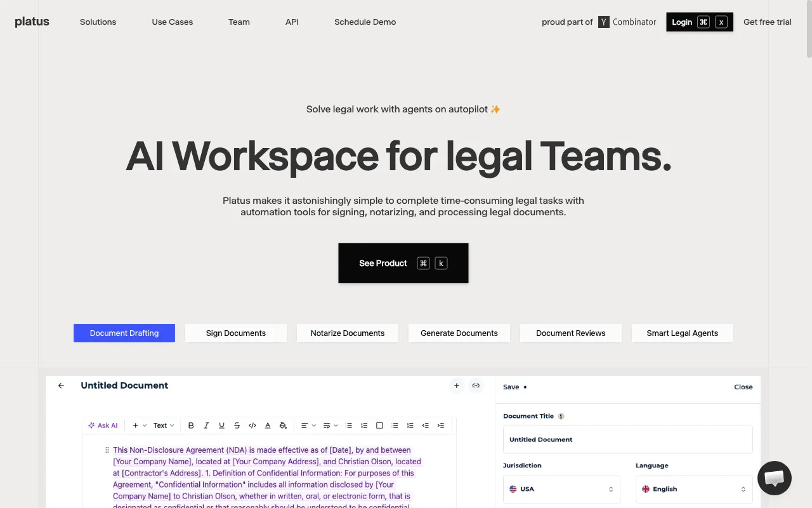Image resolution: width=812 pixels, height=508 pixels.
Task: Toggle bold formatting
Action: point(191,425)
